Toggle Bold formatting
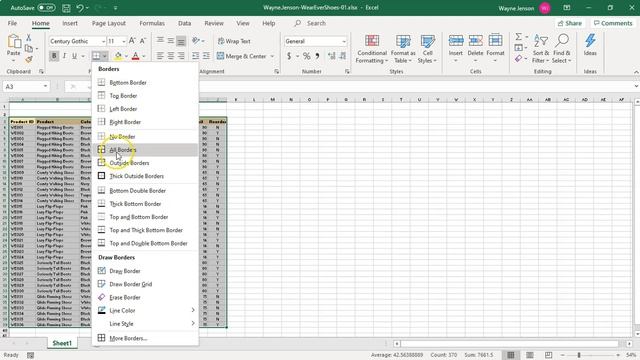This screenshot has height=360, width=640. point(54,56)
